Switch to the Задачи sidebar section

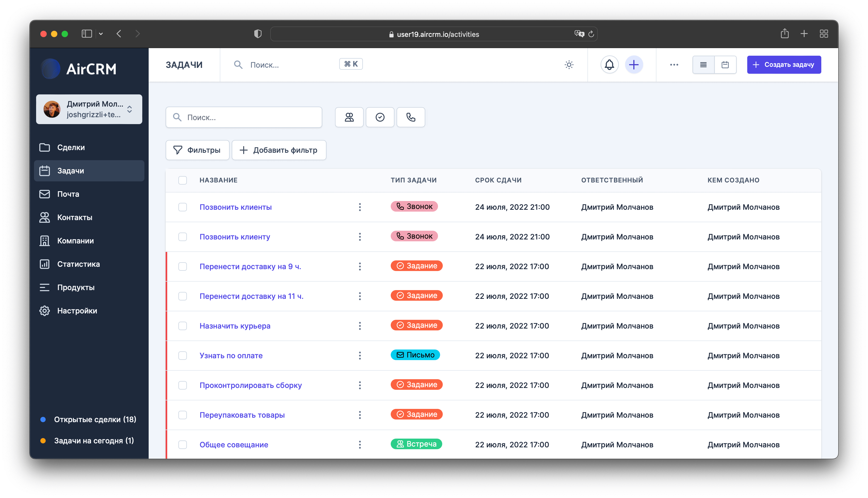pyautogui.click(x=71, y=171)
